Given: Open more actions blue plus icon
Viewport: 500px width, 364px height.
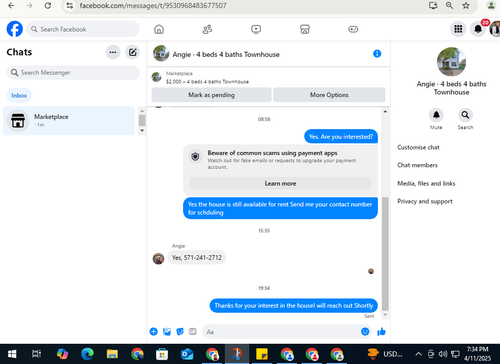Looking at the screenshot, I should click(x=154, y=331).
